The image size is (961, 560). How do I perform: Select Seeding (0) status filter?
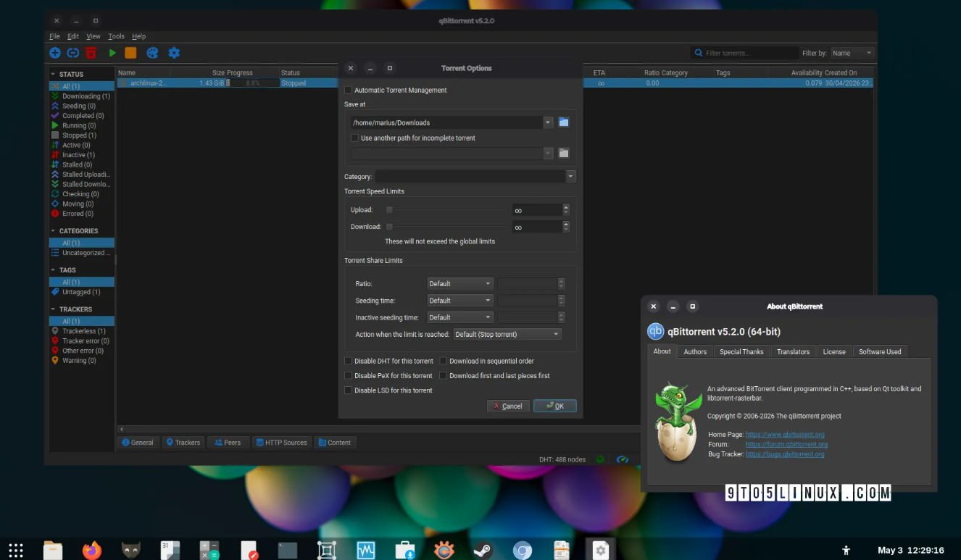tap(81, 106)
